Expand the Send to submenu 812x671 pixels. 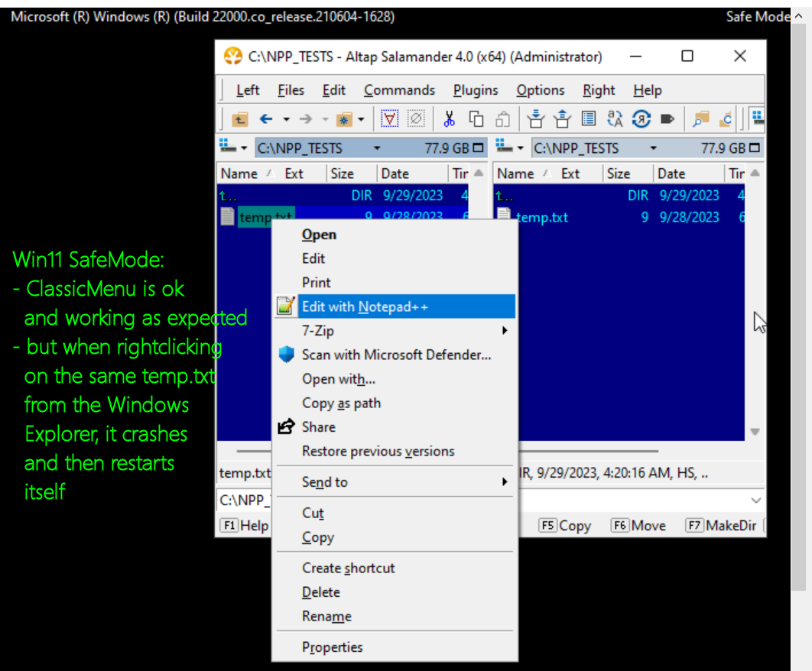pos(505,482)
